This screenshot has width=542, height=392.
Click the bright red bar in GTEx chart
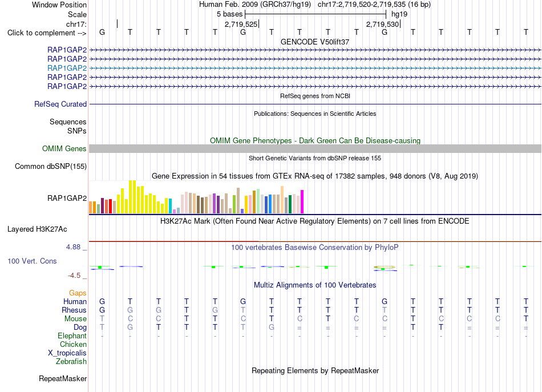click(x=110, y=207)
